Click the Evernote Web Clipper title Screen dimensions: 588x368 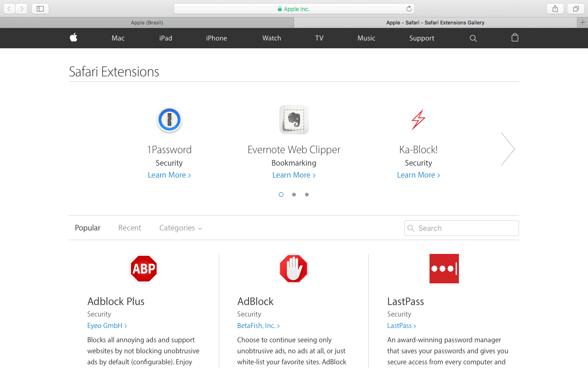(x=294, y=149)
